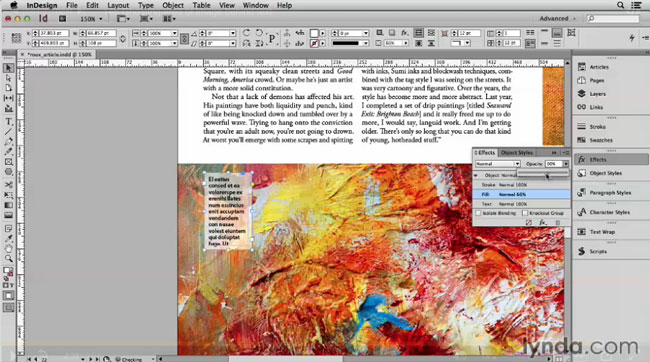Click the X position input field
This screenshot has width=650, height=362.
tap(54, 33)
